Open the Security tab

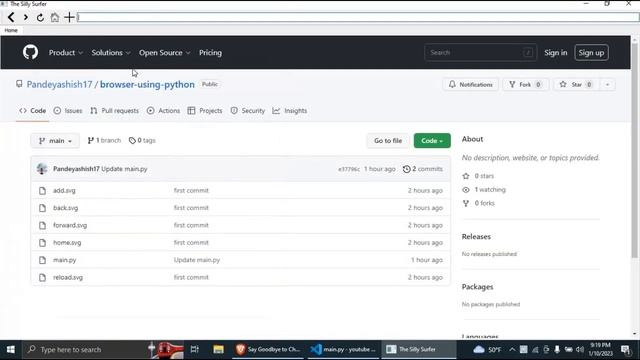click(248, 111)
